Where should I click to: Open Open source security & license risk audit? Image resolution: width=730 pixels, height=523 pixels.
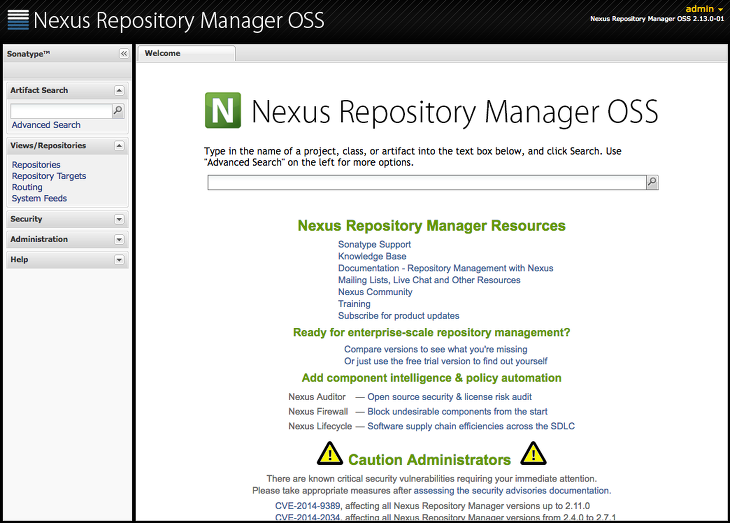coord(449,397)
